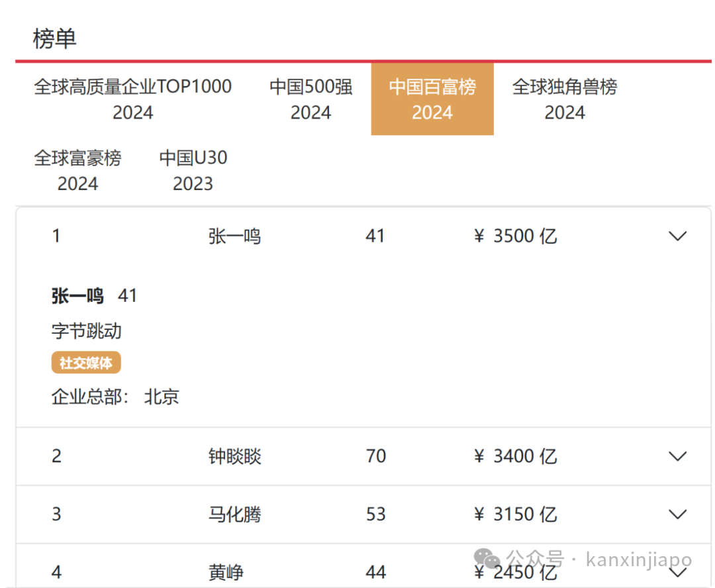Click the 社交媒体 category badge
715x588 pixels.
tap(86, 362)
